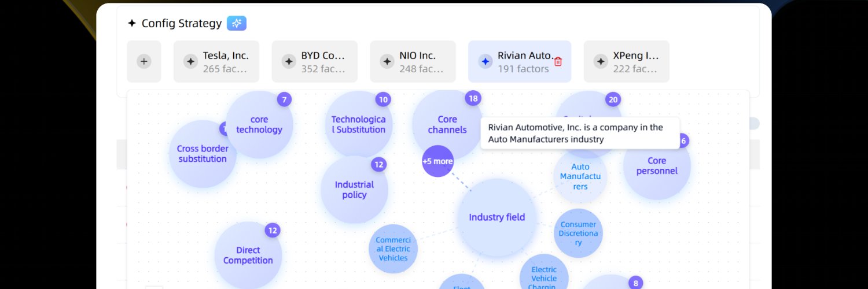Click the 12 badge on Industrial policy
Screen dimensions: 868x289
tap(378, 165)
